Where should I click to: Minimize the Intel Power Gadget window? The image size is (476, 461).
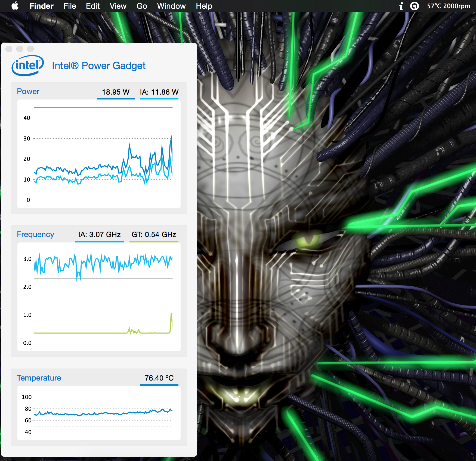pyautogui.click(x=20, y=49)
